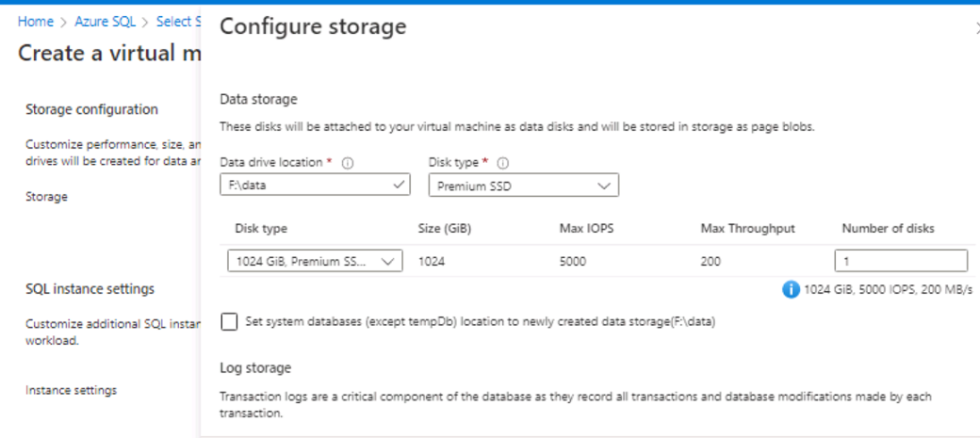Open the Data drive location dropdown

tap(315, 186)
